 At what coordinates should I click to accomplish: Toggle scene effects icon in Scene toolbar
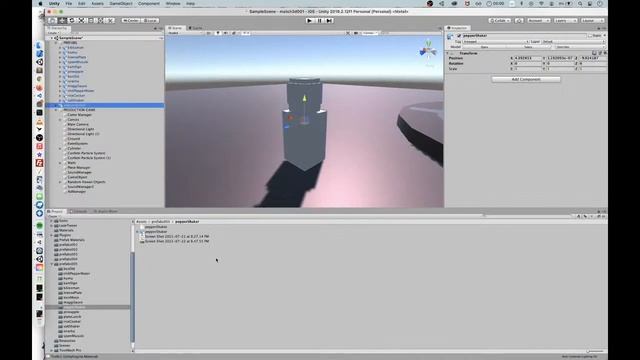coord(234,33)
